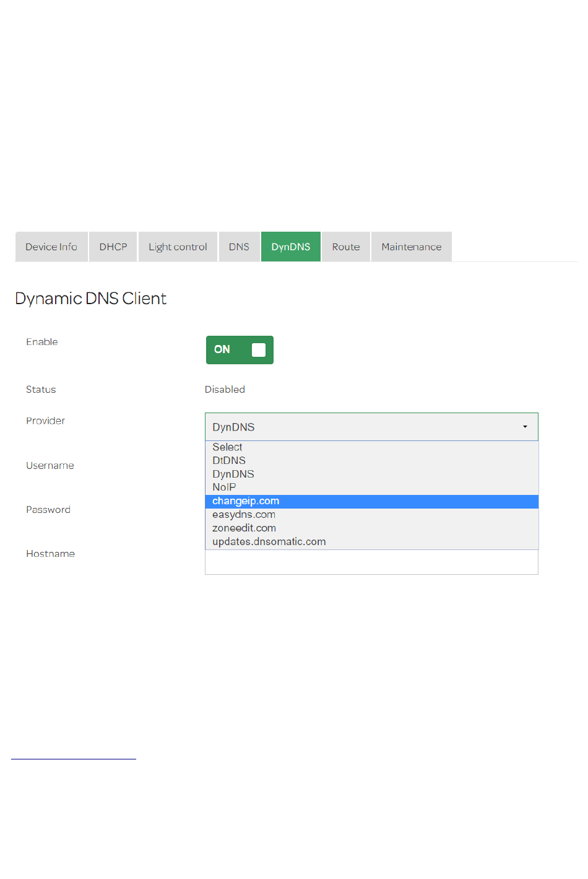Go to the Light control tab
This screenshot has height=879, width=588.
click(x=178, y=247)
